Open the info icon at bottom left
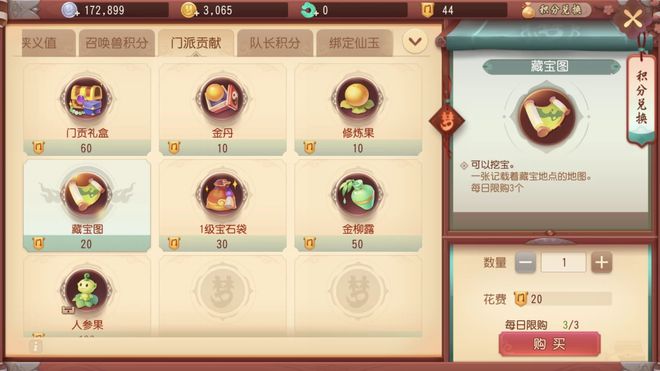 (x=36, y=346)
